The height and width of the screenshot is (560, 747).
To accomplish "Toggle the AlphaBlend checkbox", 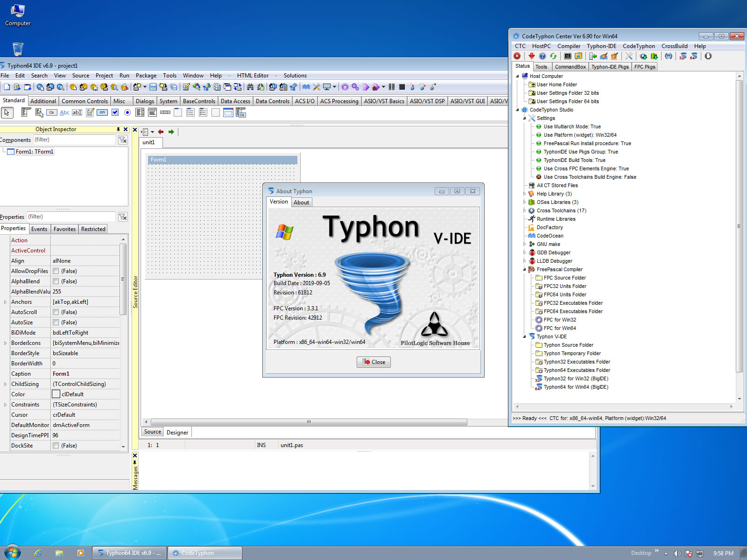I will point(56,281).
